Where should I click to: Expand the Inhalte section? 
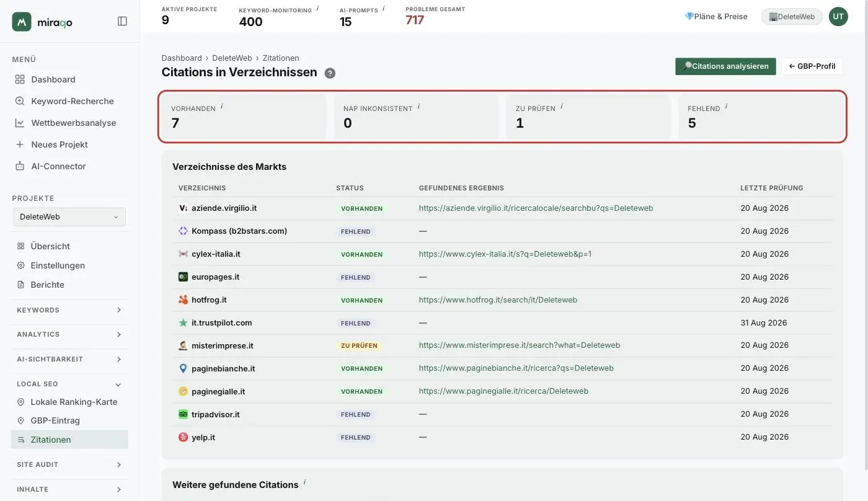[x=69, y=489]
